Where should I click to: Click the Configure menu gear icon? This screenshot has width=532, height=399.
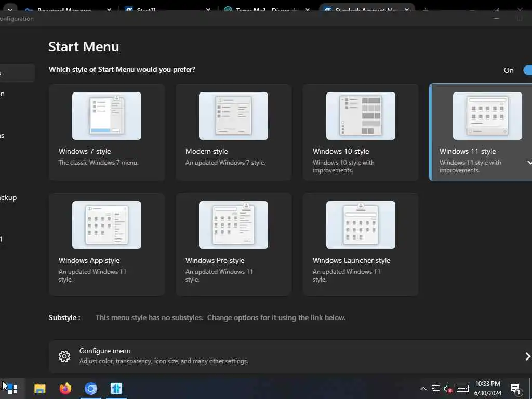[64, 356]
